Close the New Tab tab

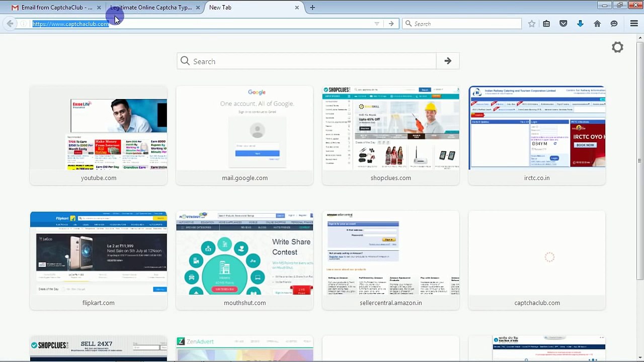point(297,8)
